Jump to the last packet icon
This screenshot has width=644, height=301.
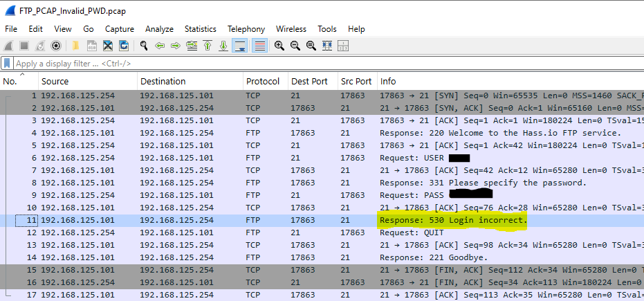point(223,46)
